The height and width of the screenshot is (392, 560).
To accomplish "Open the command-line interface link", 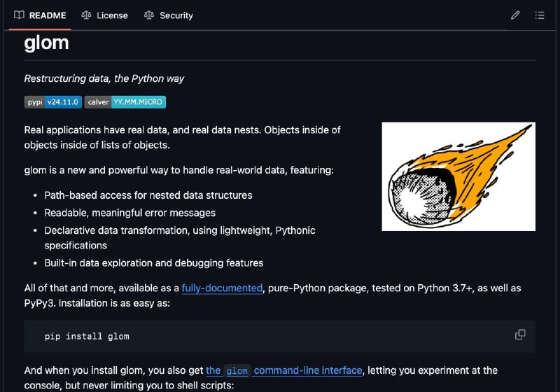I will 308,370.
